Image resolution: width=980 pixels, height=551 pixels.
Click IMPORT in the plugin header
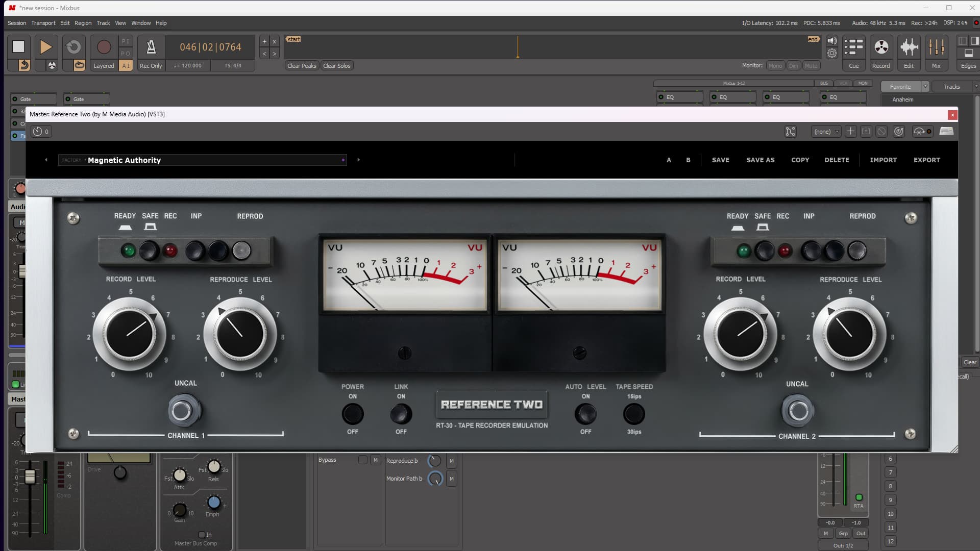click(x=883, y=160)
